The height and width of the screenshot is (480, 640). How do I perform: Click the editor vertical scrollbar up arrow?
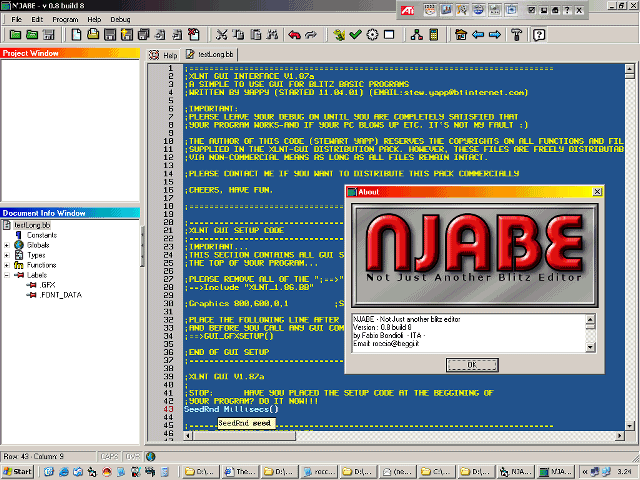click(x=629, y=69)
